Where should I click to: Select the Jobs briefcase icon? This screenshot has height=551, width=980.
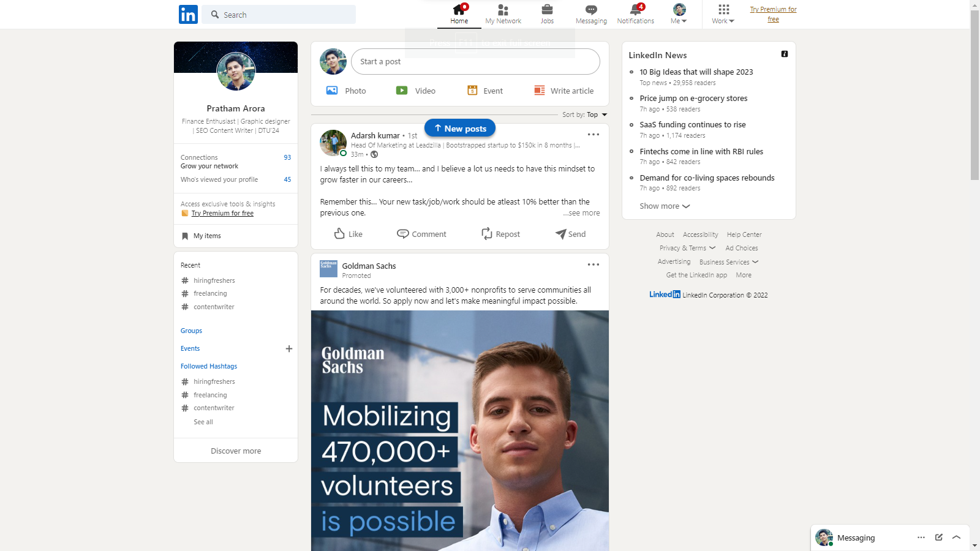547,11
